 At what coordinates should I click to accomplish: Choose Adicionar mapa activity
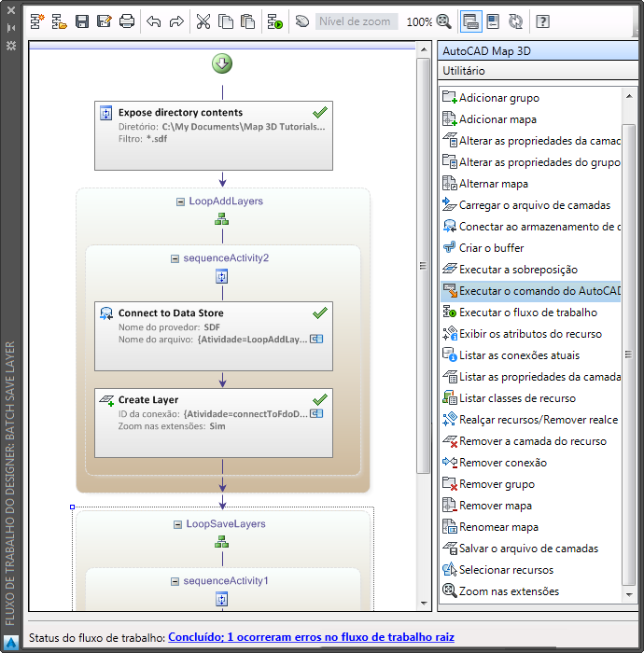pyautogui.click(x=531, y=119)
